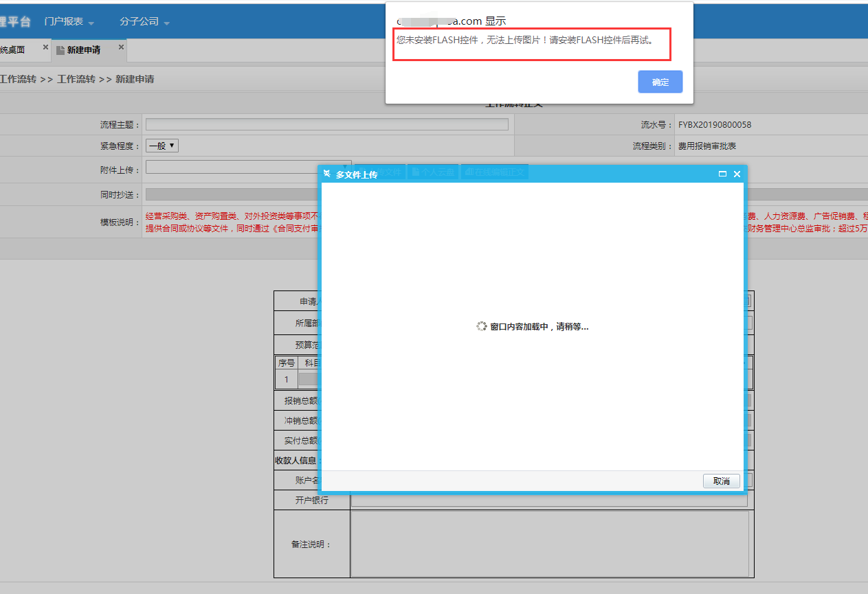Click the 备注说明 text area
This screenshot has height=594, width=868.
pos(548,544)
